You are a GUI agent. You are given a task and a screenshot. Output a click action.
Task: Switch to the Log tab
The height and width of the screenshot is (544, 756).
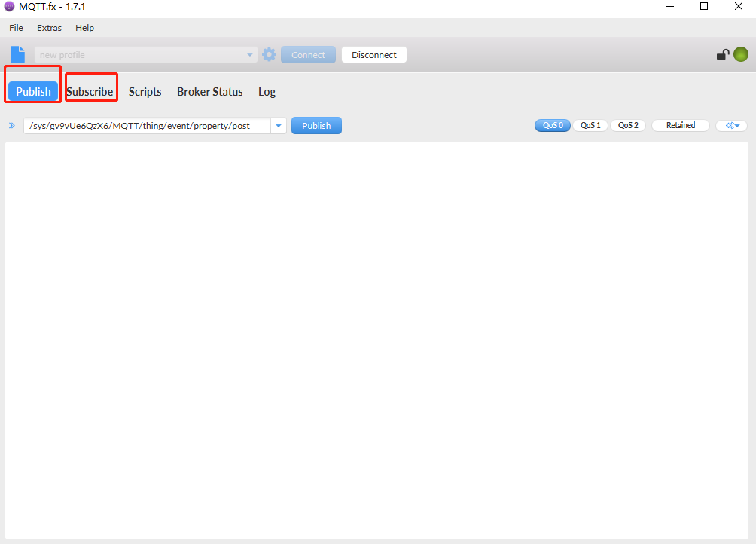pos(267,92)
